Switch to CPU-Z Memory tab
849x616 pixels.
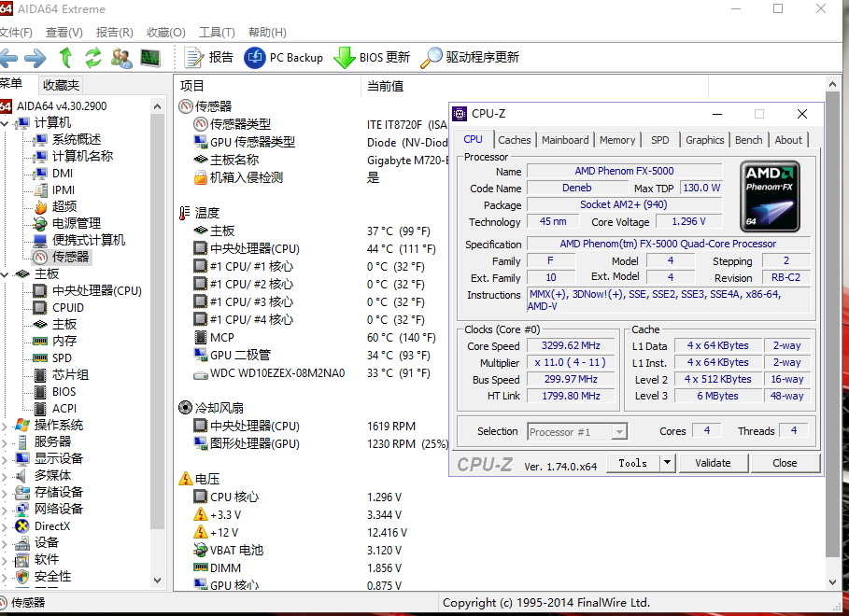[x=617, y=140]
